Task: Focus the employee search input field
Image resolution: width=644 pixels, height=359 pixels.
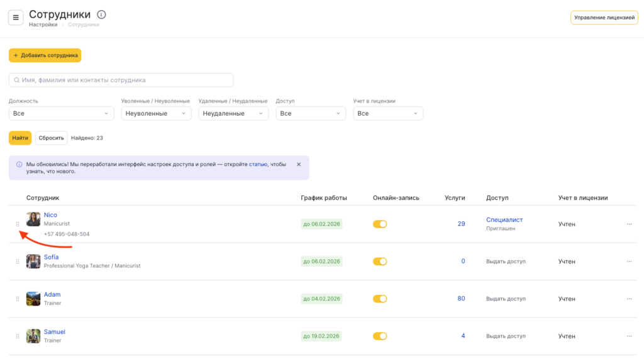Action: tap(121, 80)
